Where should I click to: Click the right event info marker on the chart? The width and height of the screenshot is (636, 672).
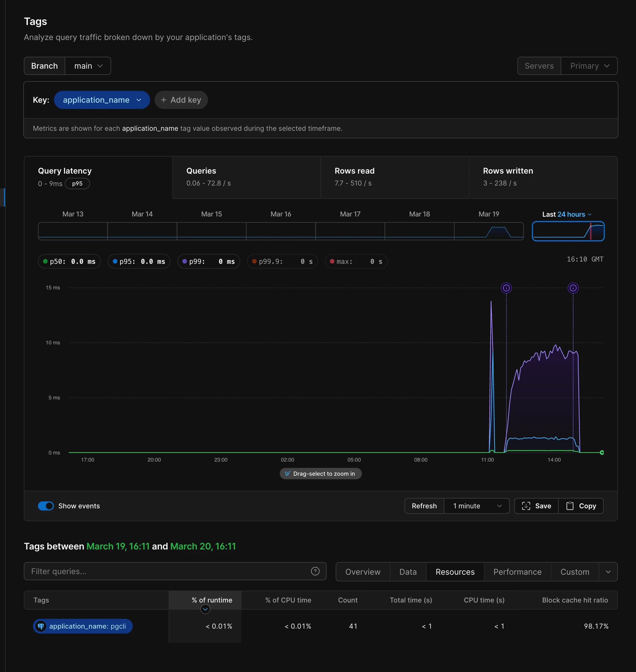573,288
